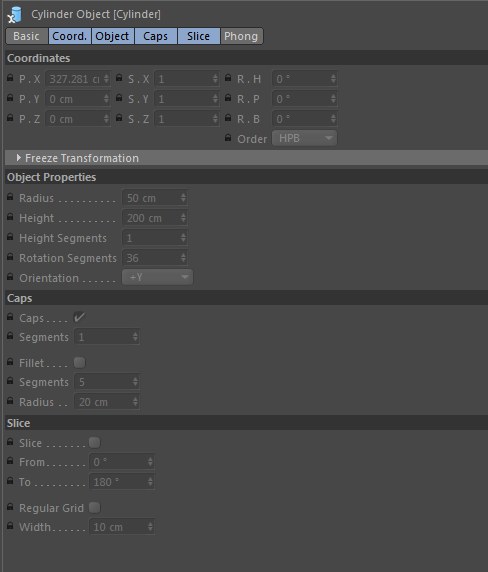The image size is (488, 572).
Task: Click the lock icon next to Order
Action: click(x=228, y=138)
